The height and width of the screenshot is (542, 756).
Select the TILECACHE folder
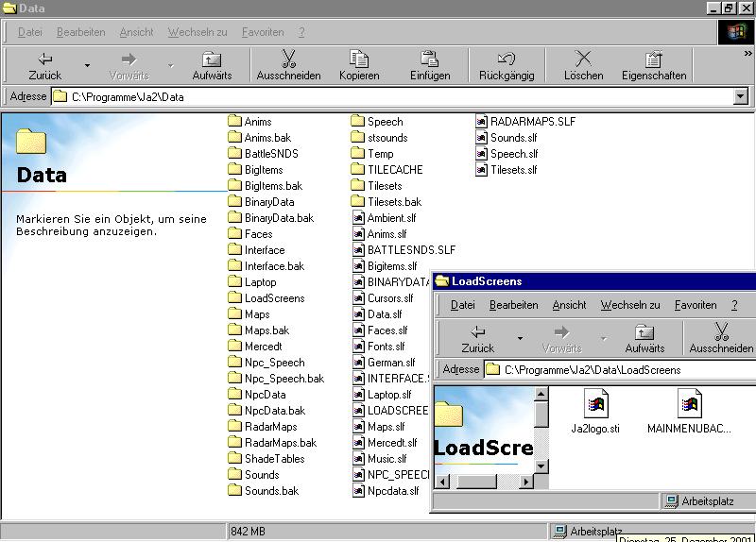pyautogui.click(x=387, y=170)
